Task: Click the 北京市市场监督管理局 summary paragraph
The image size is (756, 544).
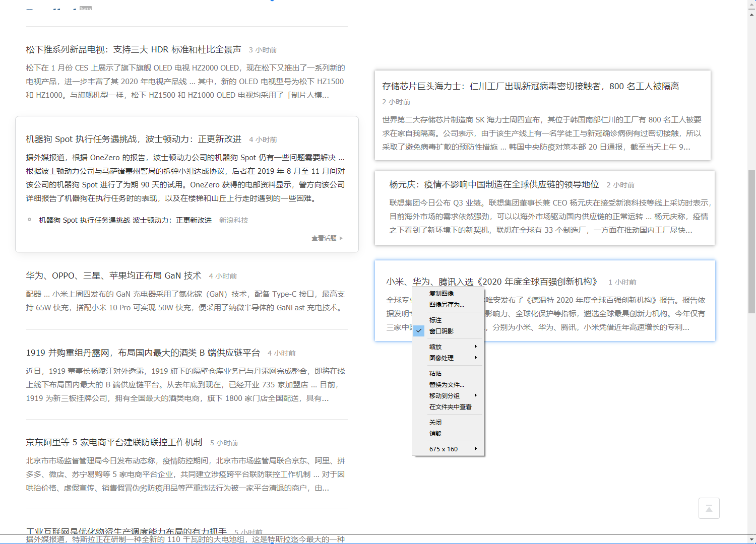Action: click(x=185, y=474)
